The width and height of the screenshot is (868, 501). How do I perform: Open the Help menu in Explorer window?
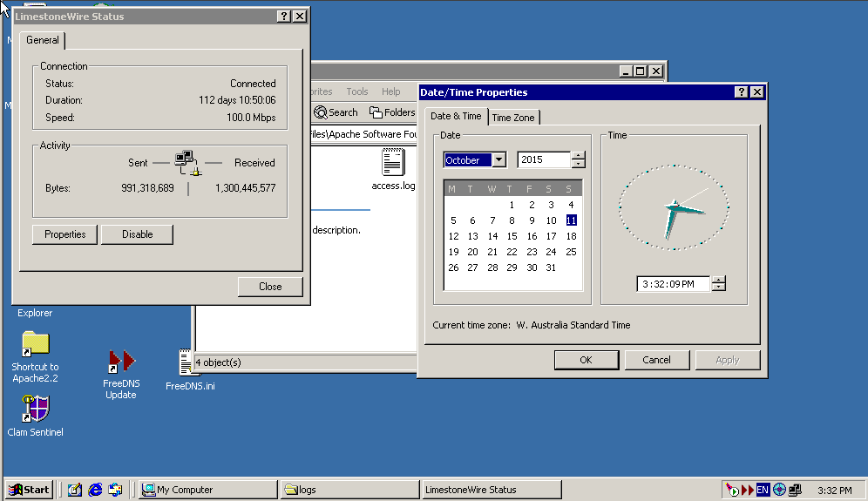tap(390, 91)
